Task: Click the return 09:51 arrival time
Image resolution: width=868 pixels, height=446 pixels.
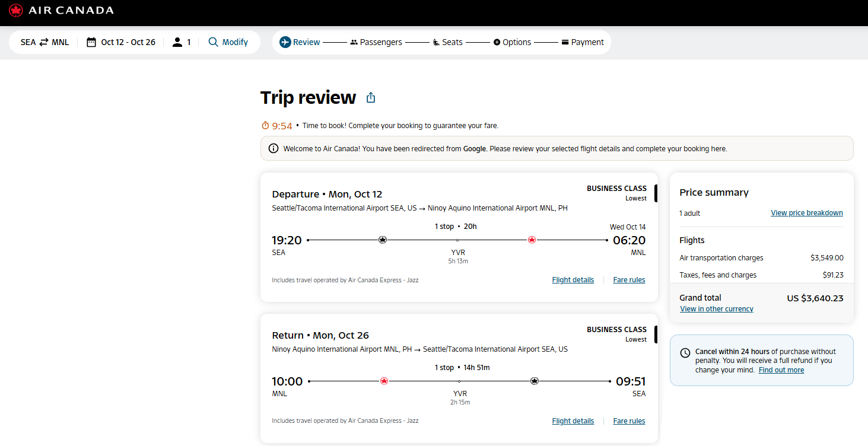Action: coord(631,381)
